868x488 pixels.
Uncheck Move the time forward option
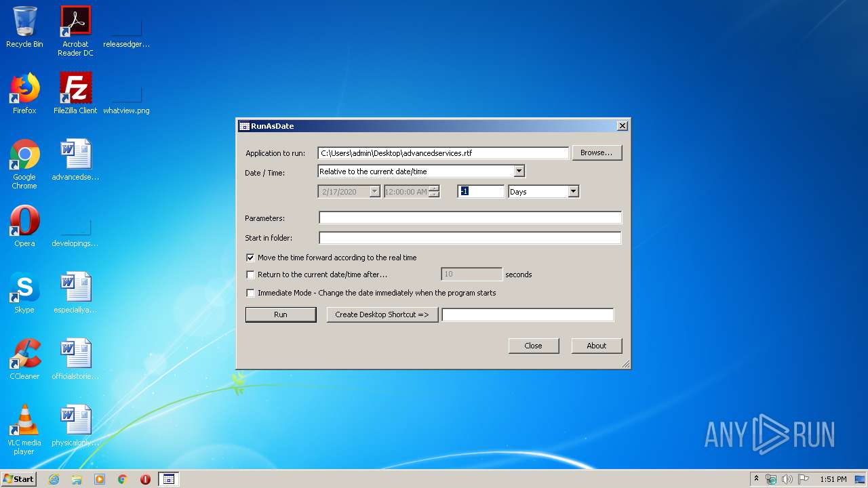click(x=250, y=258)
